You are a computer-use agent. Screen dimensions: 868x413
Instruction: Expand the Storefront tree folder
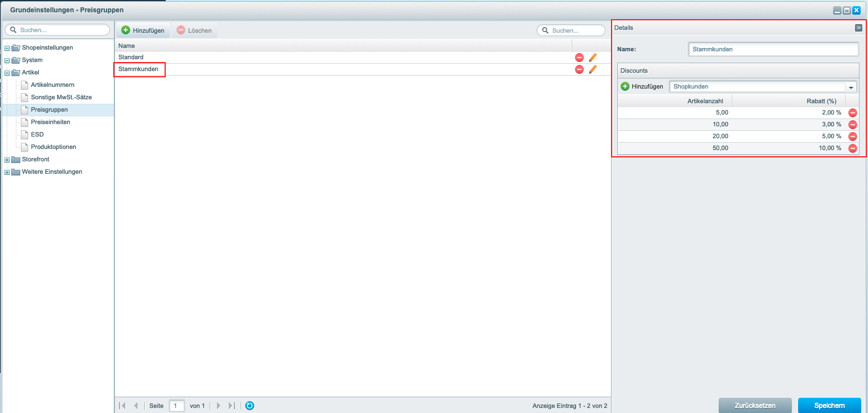(x=7, y=160)
